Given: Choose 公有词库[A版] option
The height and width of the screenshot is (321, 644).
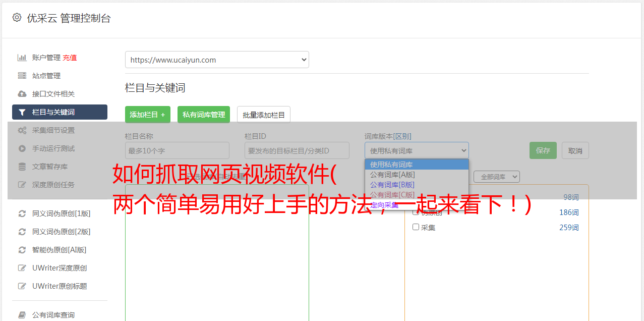Looking at the screenshot, I should [417, 175].
